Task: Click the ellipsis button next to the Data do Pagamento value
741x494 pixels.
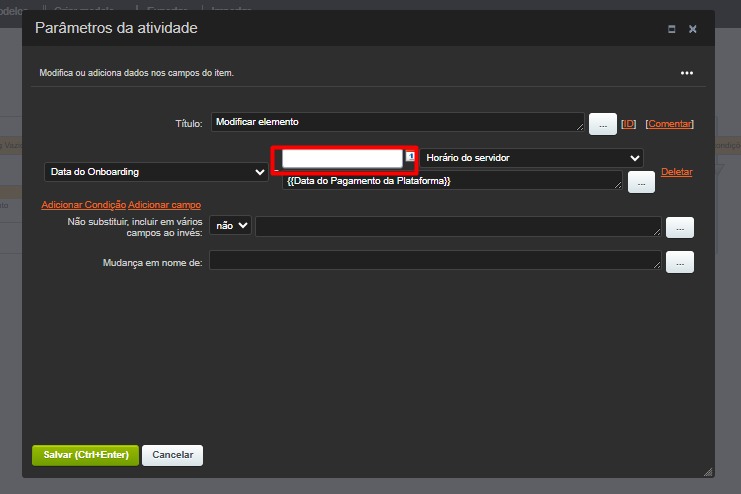Action: (x=641, y=181)
